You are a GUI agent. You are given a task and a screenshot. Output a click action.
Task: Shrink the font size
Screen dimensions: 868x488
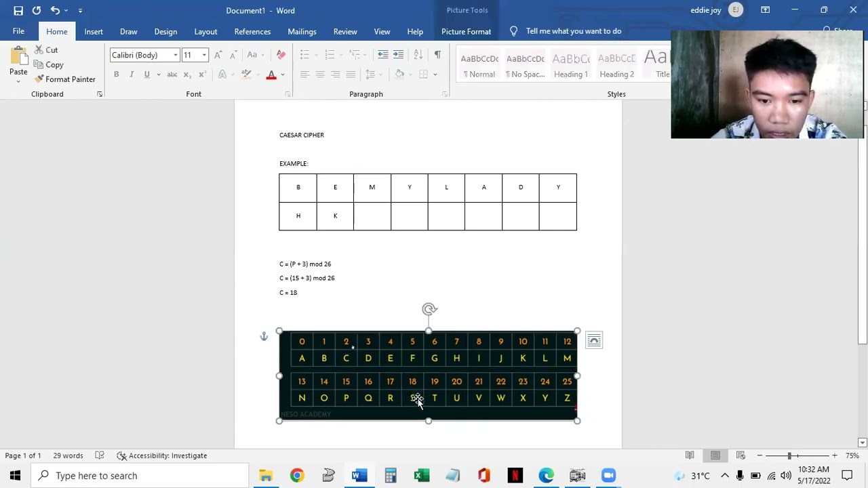233,55
